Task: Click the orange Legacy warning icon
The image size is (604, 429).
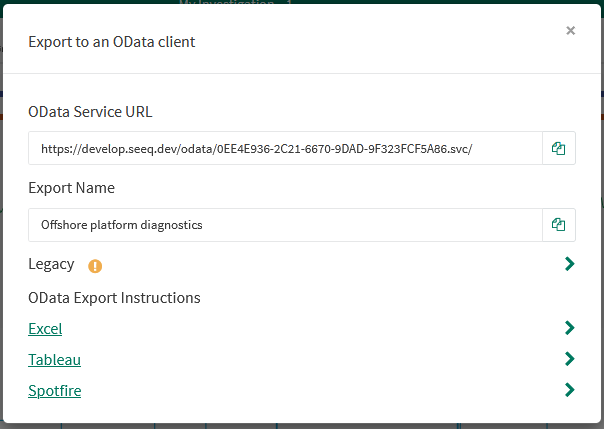Action: (95, 265)
